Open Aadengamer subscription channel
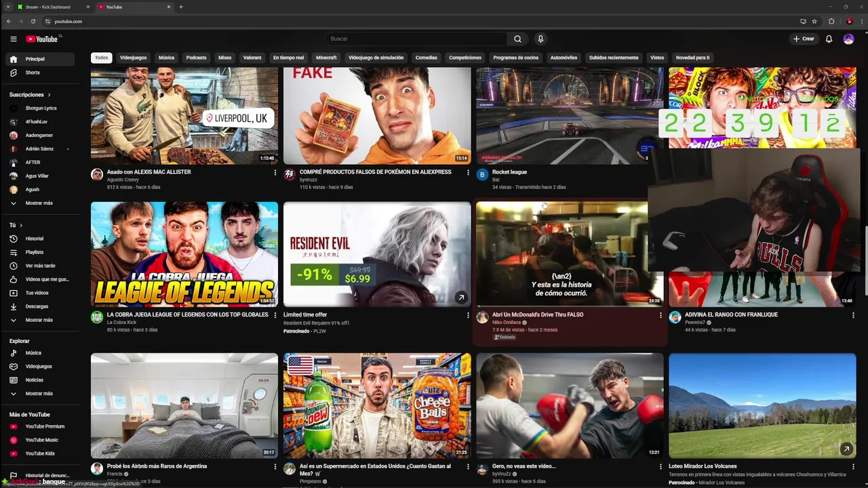This screenshot has width=868, height=488. [39, 135]
